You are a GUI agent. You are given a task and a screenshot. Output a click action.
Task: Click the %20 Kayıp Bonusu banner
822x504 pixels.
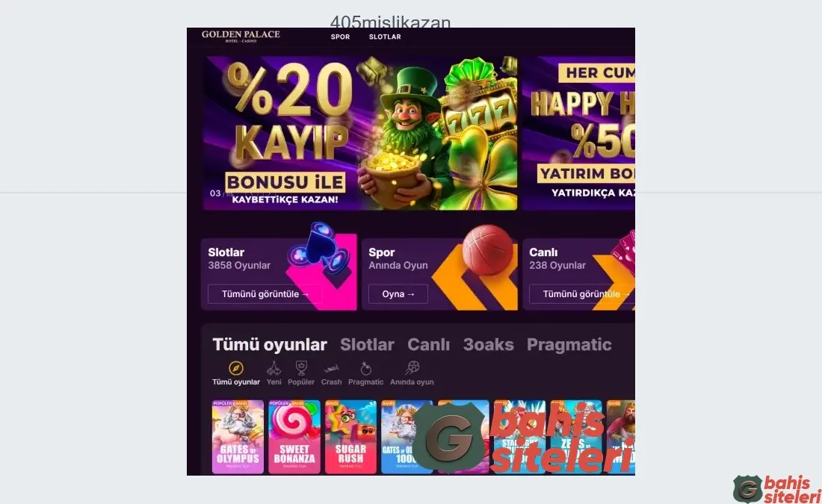[360, 133]
